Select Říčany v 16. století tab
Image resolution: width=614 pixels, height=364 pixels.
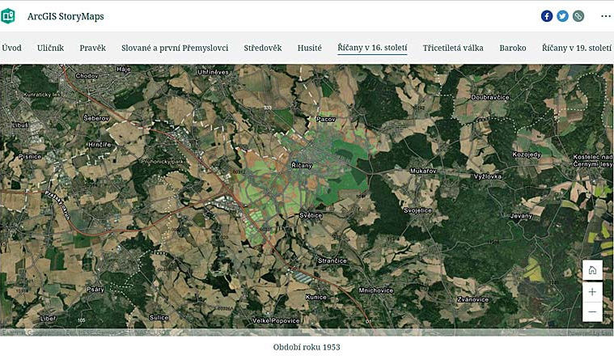point(372,48)
